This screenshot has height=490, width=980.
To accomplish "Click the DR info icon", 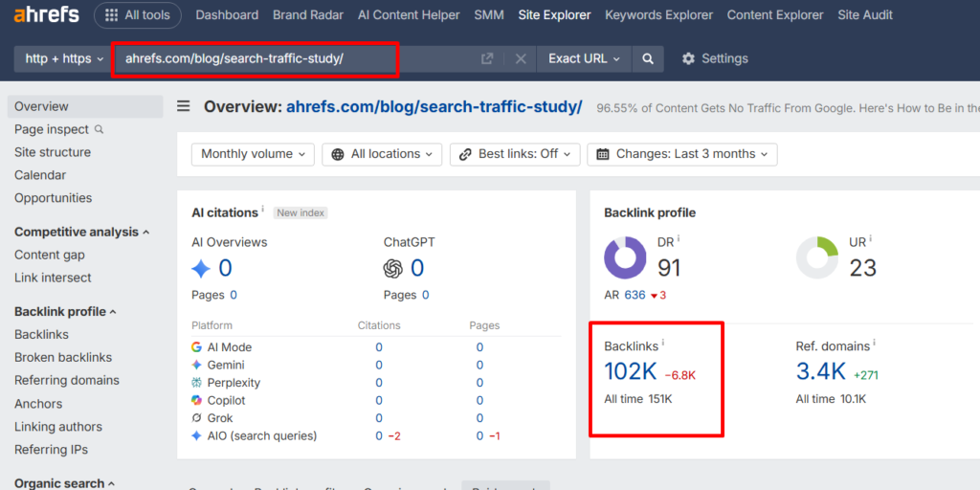I will [x=679, y=238].
